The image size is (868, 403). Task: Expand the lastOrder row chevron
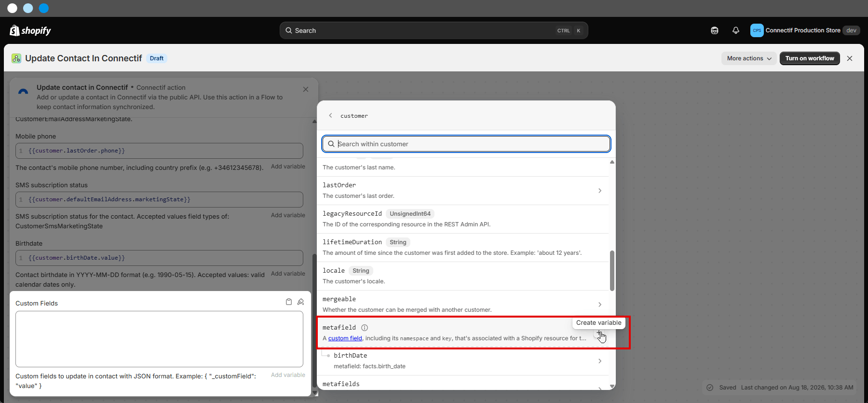click(600, 191)
